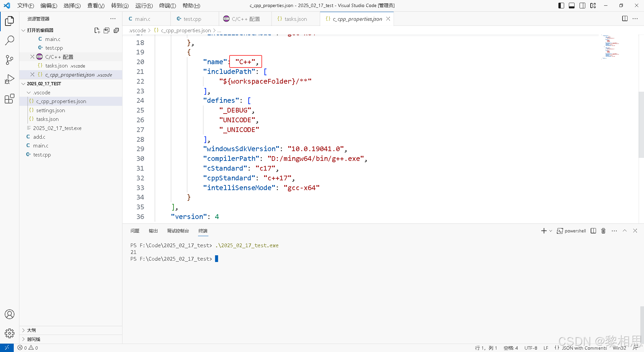The height and width of the screenshot is (352, 644).
Task: Switch to the 调试控制台 panel tab
Action: coord(178,231)
